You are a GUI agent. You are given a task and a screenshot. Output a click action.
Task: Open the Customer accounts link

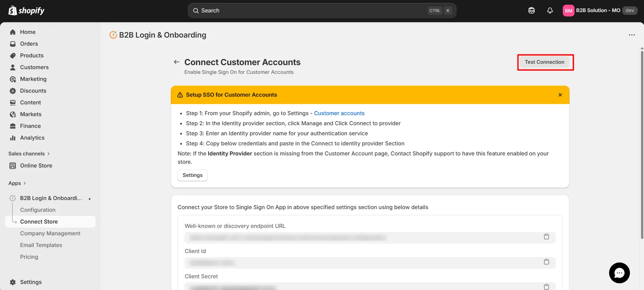(339, 113)
